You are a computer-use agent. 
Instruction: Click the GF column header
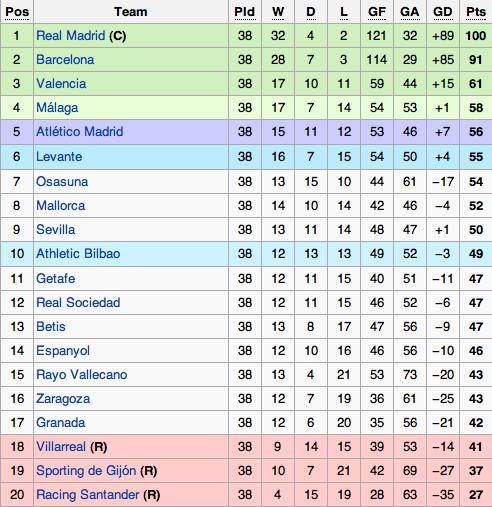pos(377,12)
